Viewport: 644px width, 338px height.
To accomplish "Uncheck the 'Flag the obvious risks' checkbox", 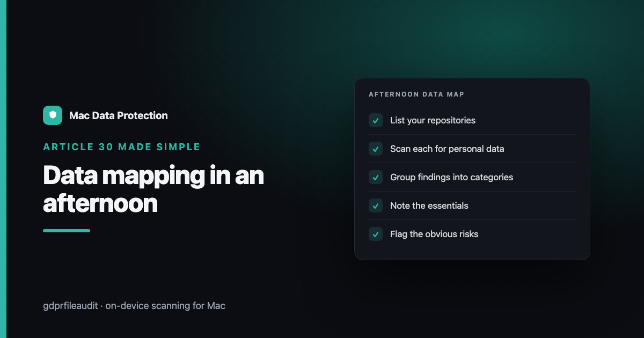I will 376,234.
